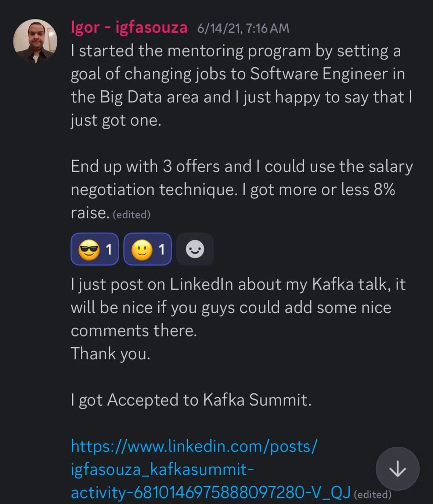Click the "I started the mentoring program" line
This screenshot has width=433, height=504.
click(x=235, y=51)
